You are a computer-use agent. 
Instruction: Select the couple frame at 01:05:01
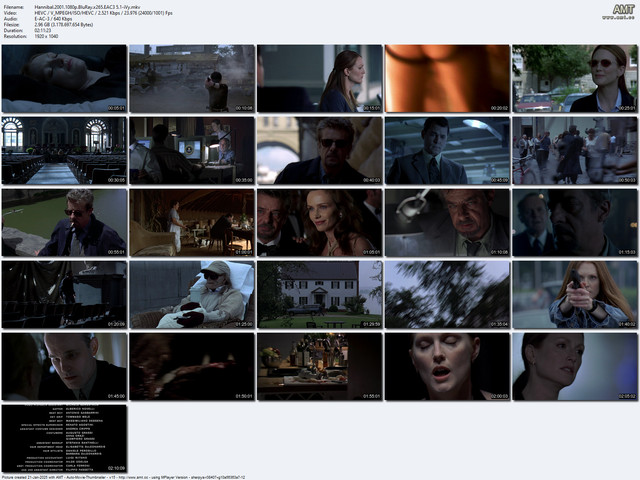click(320, 222)
